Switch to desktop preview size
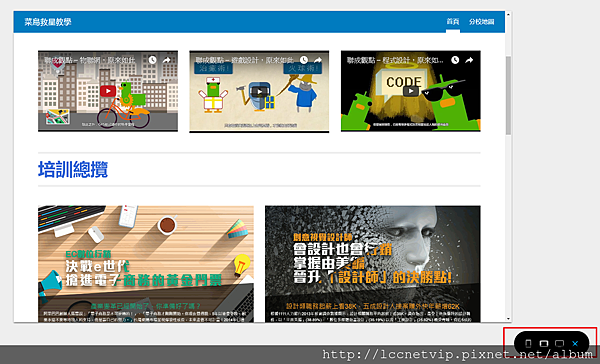600x364 pixels. [x=559, y=343]
